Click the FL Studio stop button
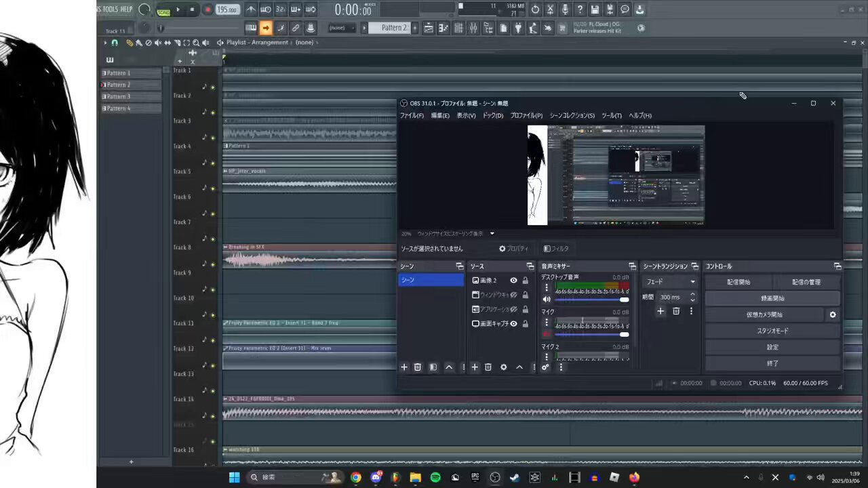 click(193, 10)
